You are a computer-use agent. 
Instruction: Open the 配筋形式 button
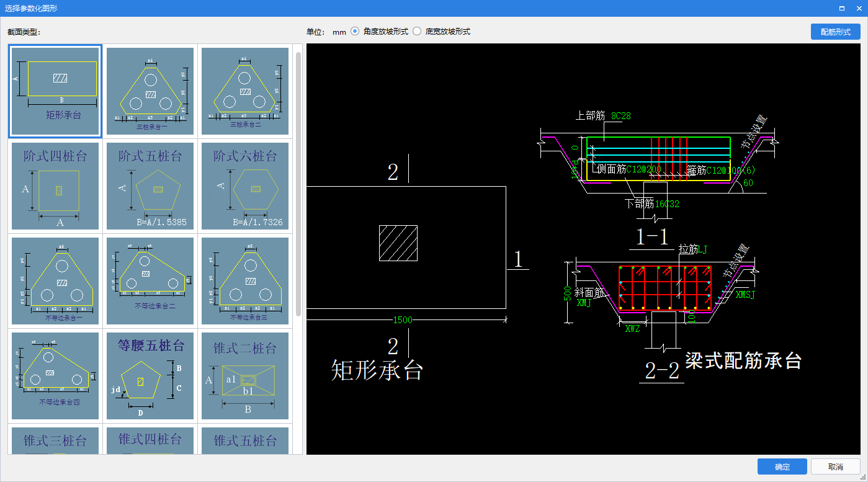point(835,32)
